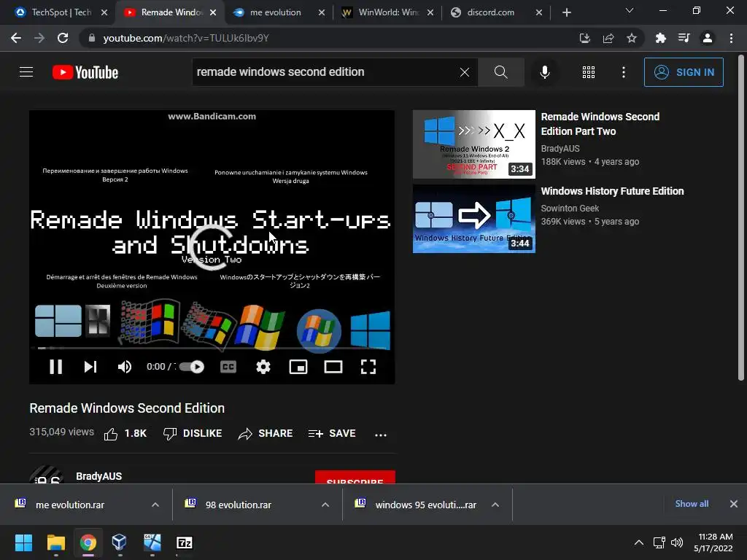Open the Windows History Future Edition title
The width and height of the screenshot is (747, 560).
(x=612, y=191)
